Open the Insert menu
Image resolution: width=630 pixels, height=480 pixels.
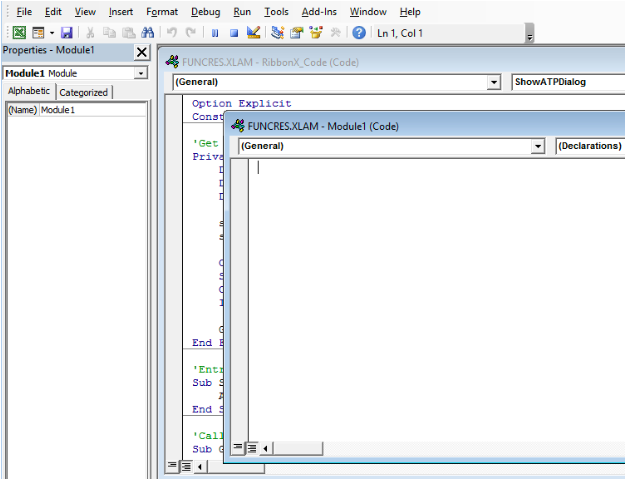121,12
